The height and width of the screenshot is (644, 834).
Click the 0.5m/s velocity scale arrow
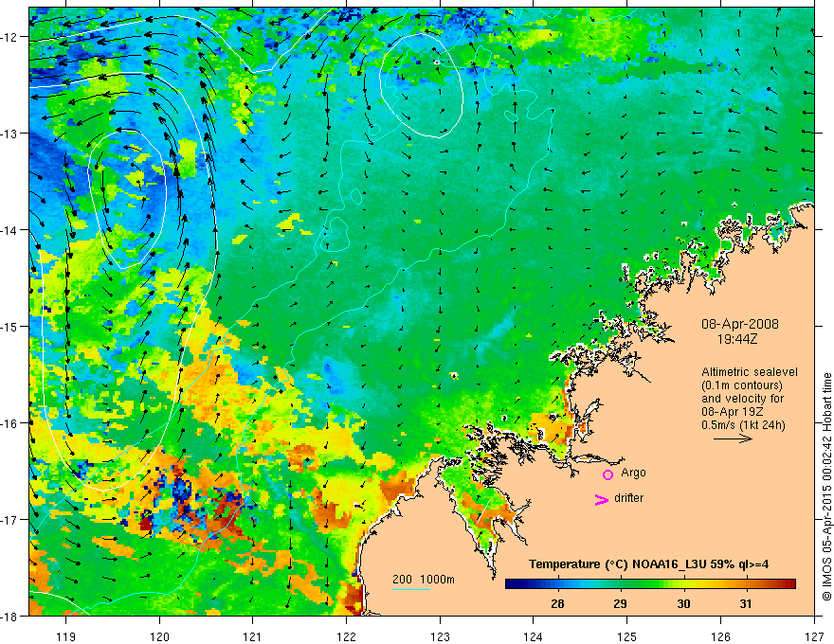733,438
